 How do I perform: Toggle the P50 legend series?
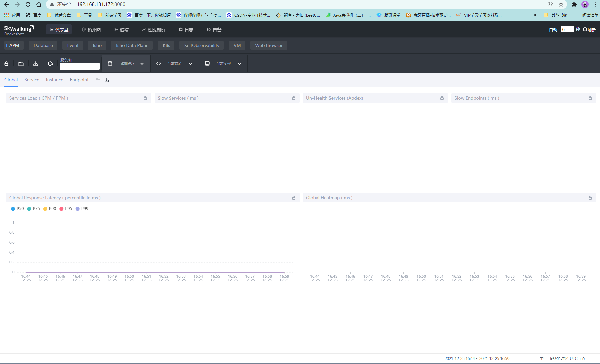tap(17, 209)
